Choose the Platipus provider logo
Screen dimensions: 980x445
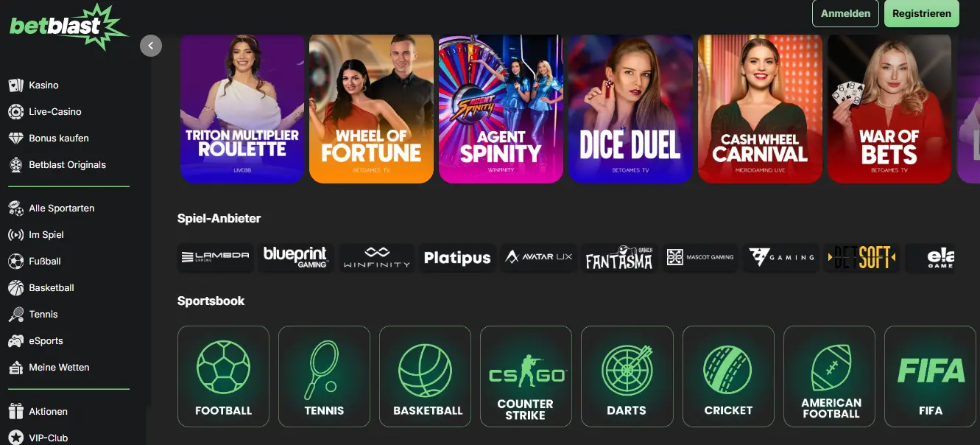(x=457, y=258)
